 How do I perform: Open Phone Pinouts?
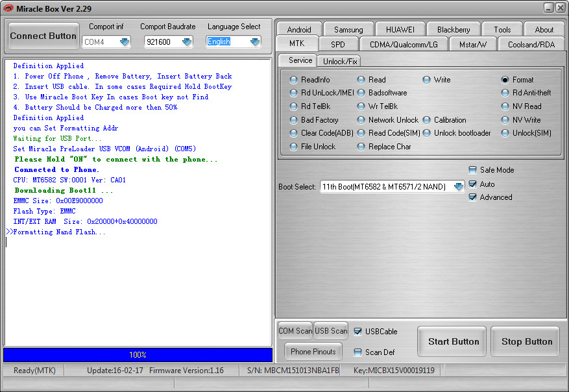[x=313, y=351]
